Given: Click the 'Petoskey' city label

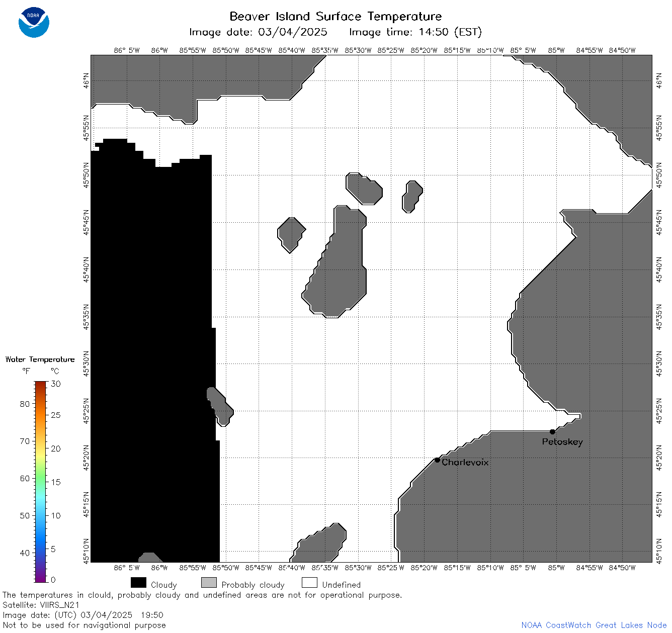Looking at the screenshot, I should 562,442.
